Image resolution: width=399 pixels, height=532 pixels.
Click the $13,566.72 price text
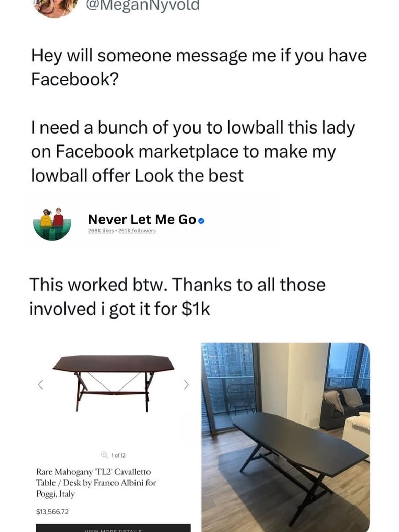tap(52, 512)
